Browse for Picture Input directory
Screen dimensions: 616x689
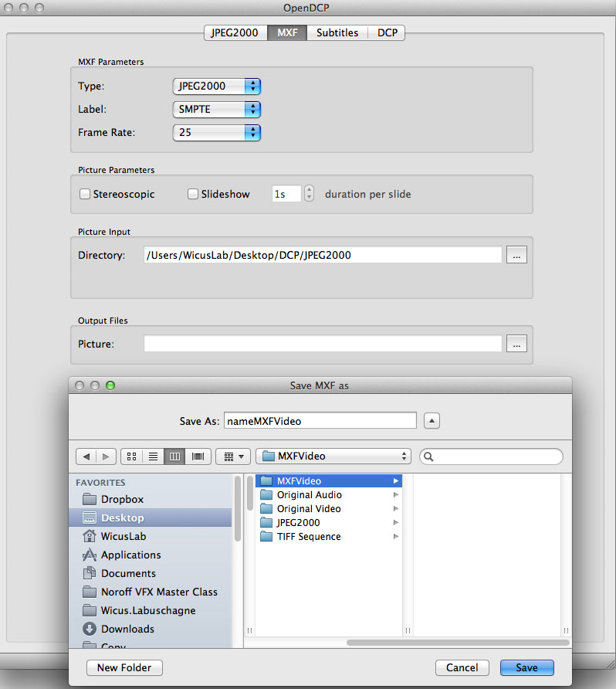point(516,255)
